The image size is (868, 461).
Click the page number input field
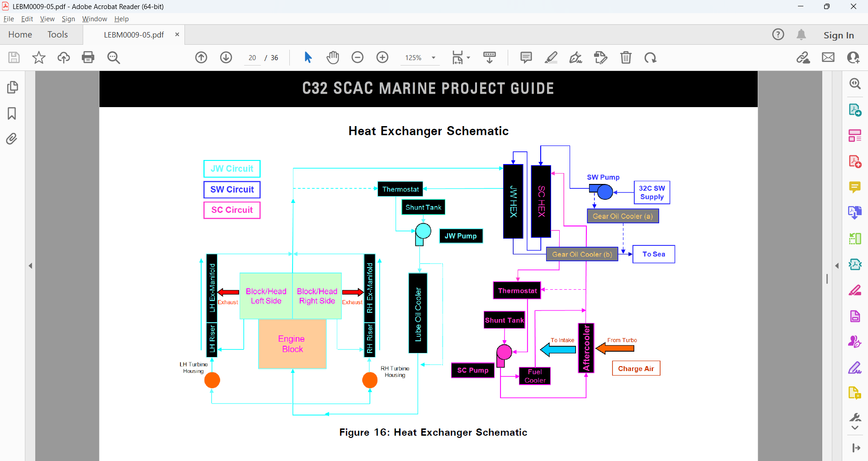point(252,58)
